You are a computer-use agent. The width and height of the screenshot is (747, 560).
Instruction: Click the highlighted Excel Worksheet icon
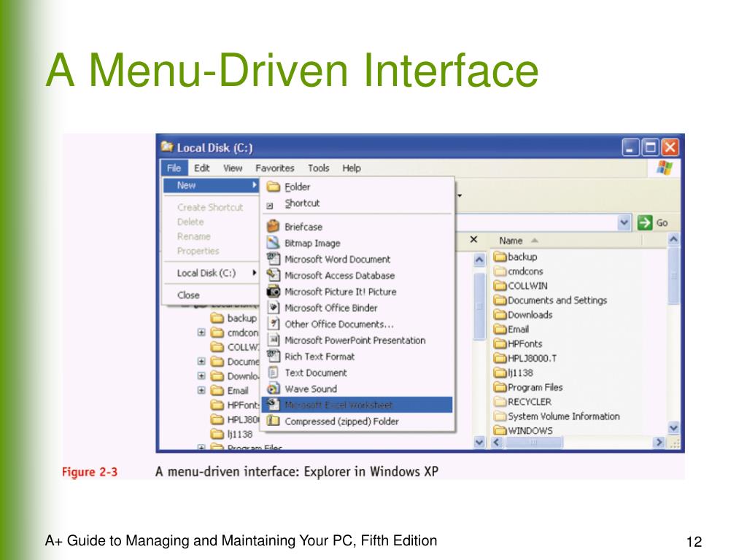(273, 404)
